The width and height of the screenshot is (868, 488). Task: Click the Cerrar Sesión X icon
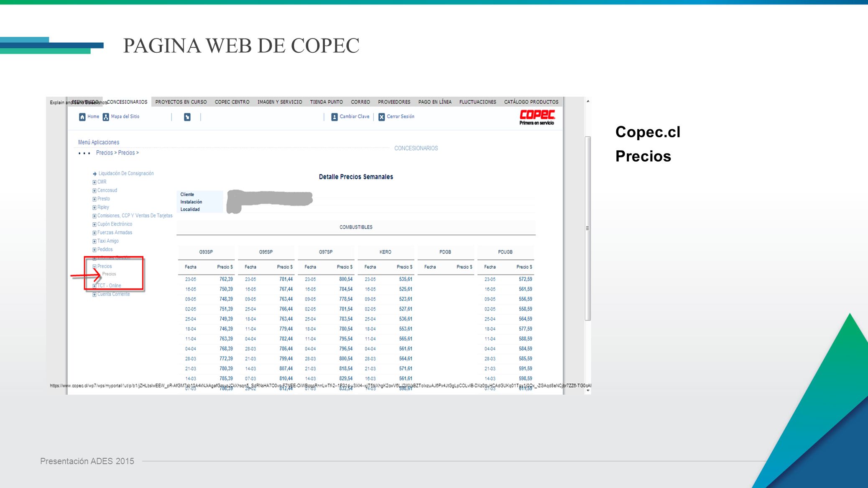pos(382,117)
